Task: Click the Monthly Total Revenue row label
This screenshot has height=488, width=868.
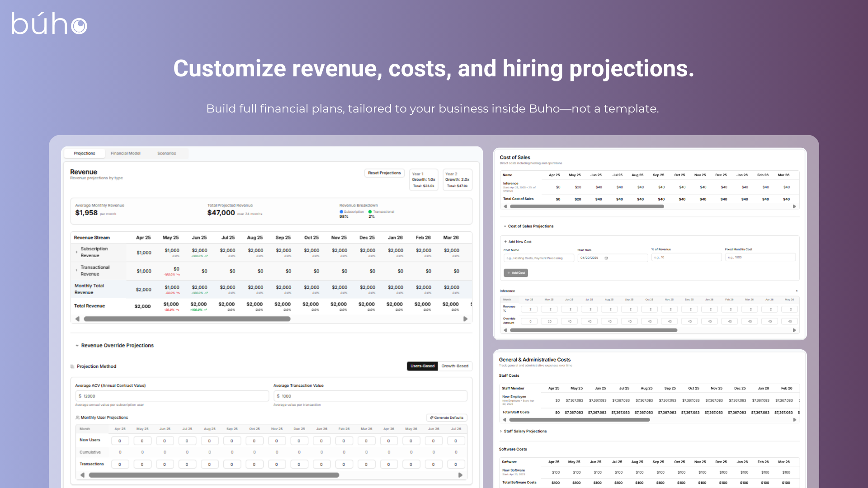Action: (x=89, y=289)
